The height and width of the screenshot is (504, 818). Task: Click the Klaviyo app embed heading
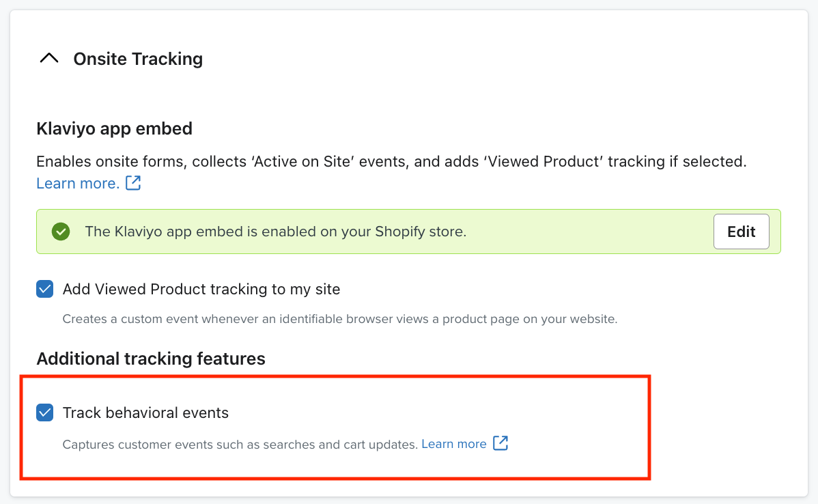click(114, 128)
